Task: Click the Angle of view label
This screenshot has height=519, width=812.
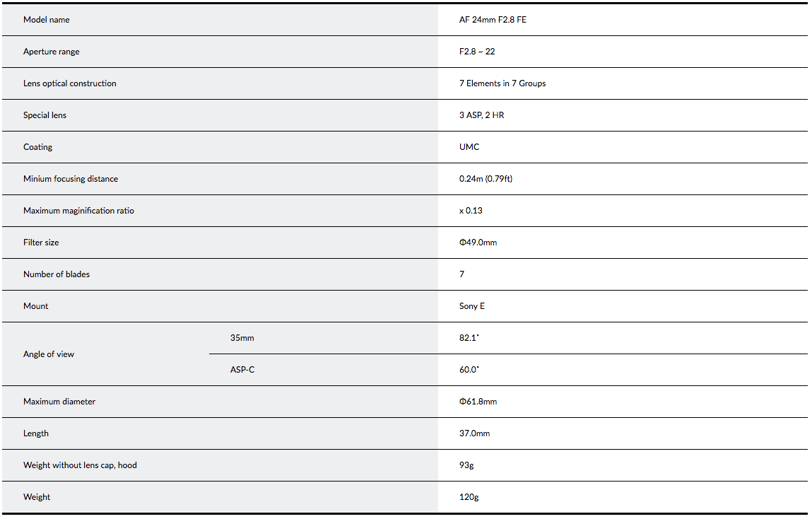Action: [x=49, y=354]
